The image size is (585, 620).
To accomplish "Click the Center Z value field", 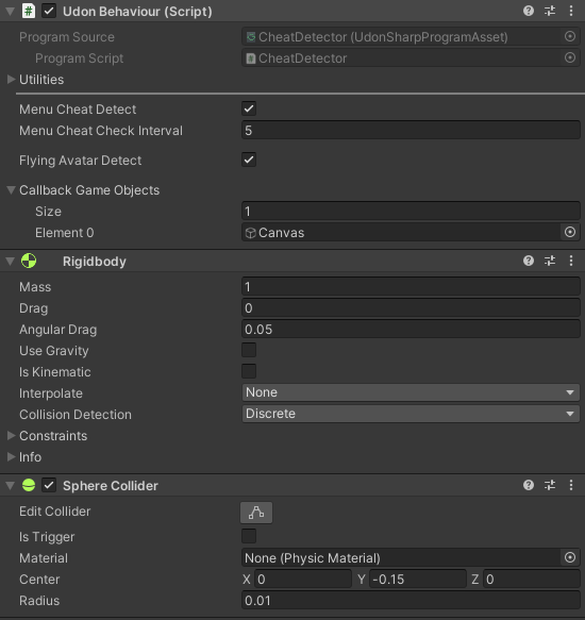I will pyautogui.click(x=532, y=579).
